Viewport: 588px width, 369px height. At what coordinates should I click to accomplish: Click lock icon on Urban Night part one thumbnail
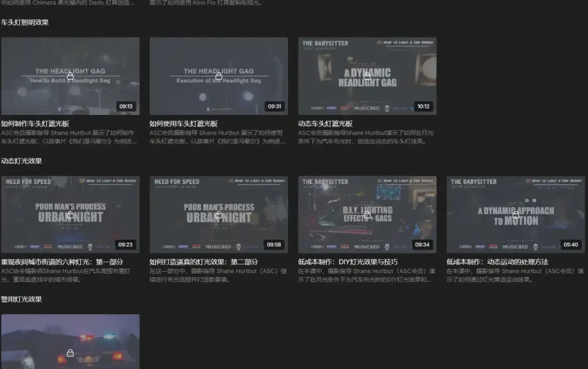[x=70, y=214]
